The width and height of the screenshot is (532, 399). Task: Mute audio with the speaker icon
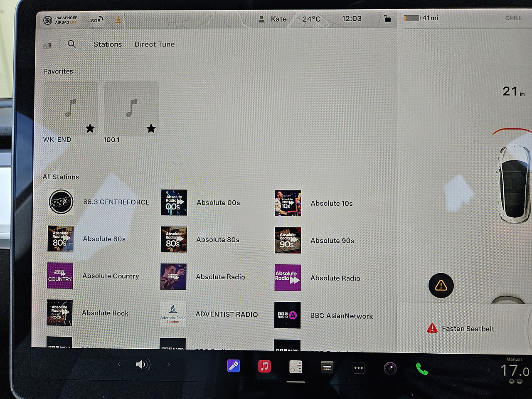143,365
